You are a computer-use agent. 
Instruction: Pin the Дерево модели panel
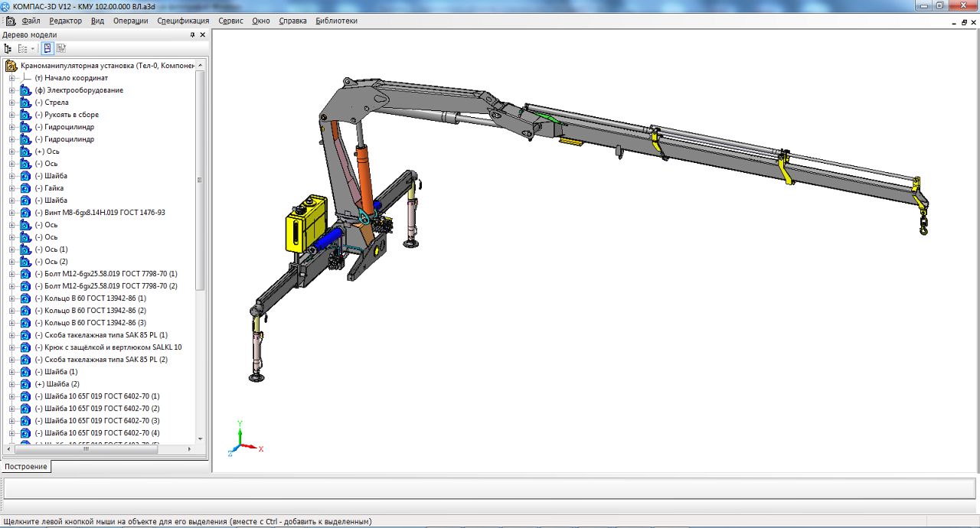pos(192,35)
